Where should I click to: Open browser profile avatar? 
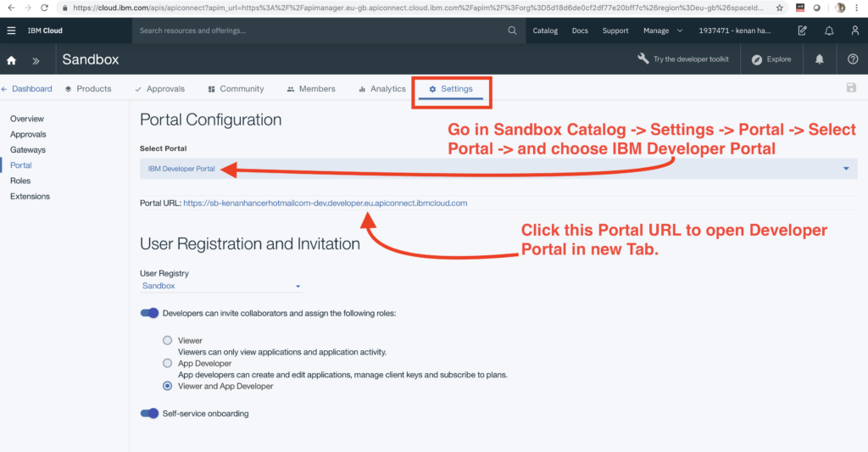pyautogui.click(x=840, y=8)
